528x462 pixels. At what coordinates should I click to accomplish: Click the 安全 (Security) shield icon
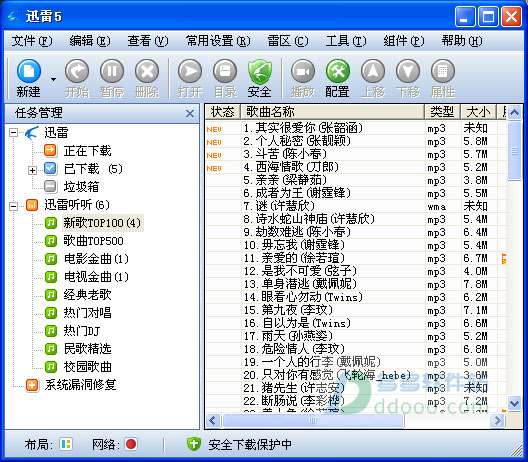260,71
